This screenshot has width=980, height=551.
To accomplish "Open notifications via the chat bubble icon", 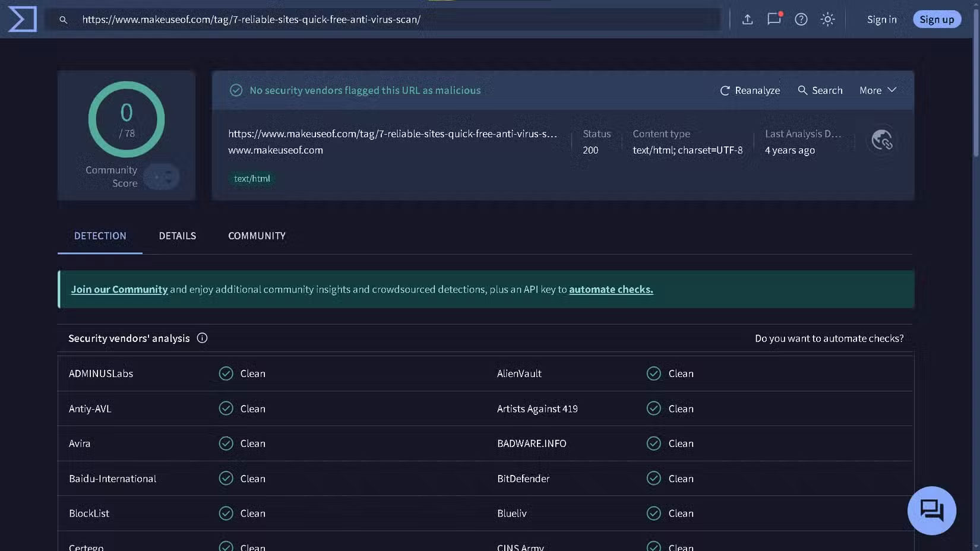I will (x=773, y=19).
